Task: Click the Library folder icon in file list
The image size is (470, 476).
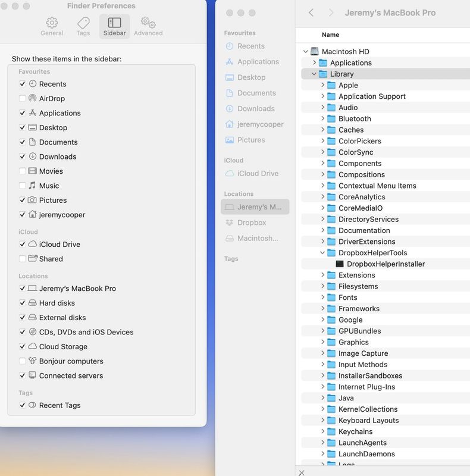Action: tap(322, 74)
